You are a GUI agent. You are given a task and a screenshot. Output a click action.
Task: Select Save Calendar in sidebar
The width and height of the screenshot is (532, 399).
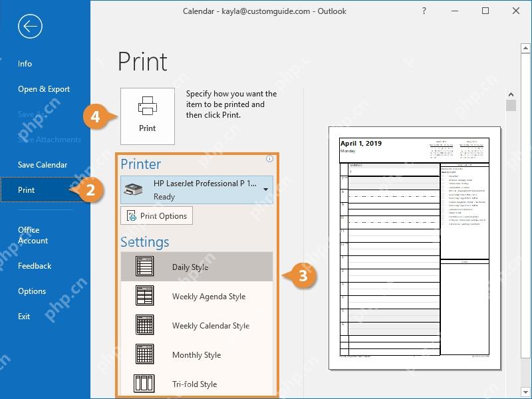coord(43,165)
